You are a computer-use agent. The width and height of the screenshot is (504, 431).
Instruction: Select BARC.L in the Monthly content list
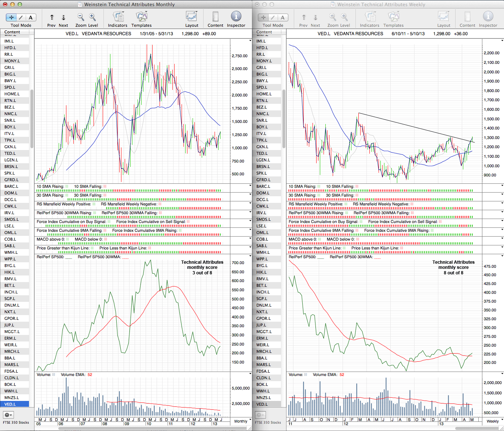[x=11, y=186]
